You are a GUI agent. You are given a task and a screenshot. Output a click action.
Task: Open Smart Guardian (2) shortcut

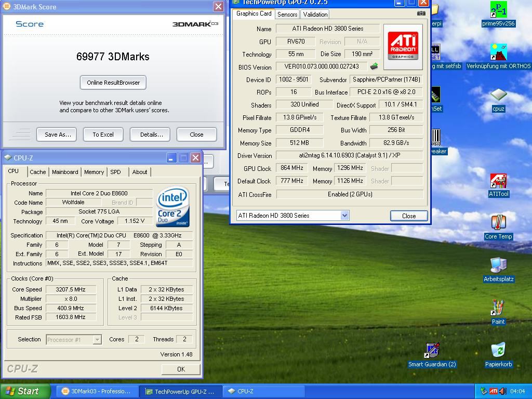pyautogui.click(x=432, y=351)
